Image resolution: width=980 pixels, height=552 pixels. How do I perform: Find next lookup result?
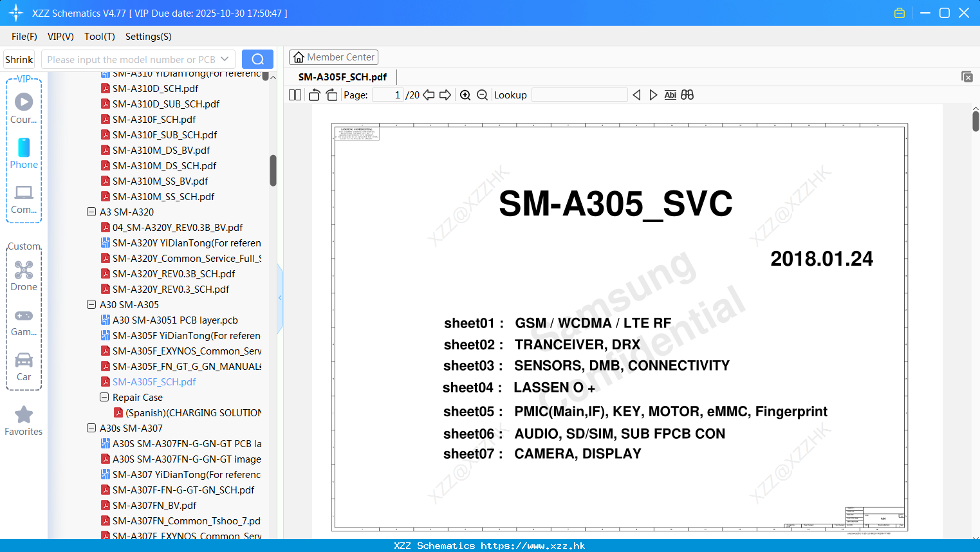coord(653,95)
